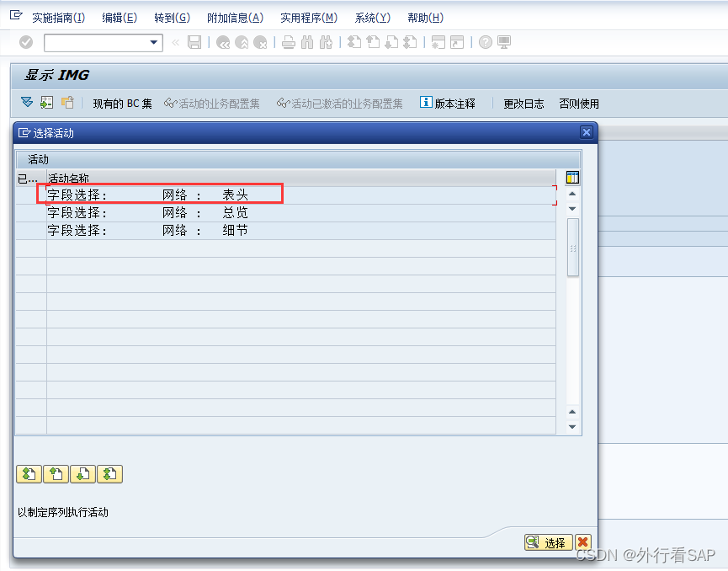
Task: Click the bottom scroll-down arrow of the list
Action: tap(572, 427)
